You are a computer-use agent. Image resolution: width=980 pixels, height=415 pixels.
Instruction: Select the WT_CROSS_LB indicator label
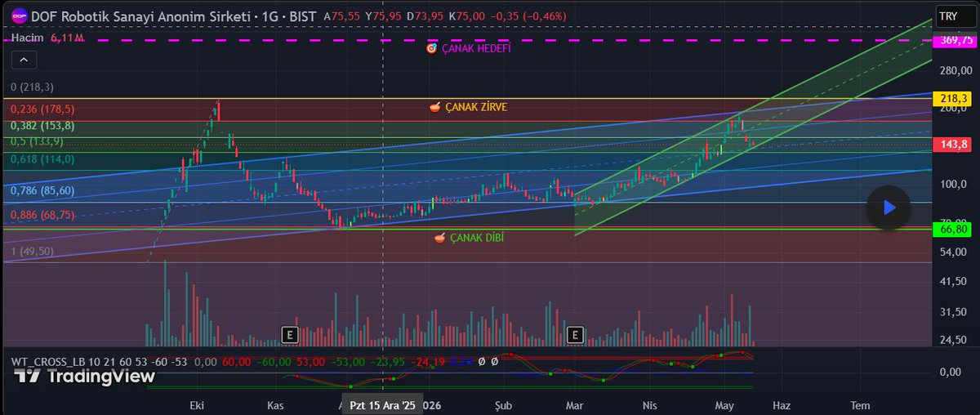click(x=48, y=361)
